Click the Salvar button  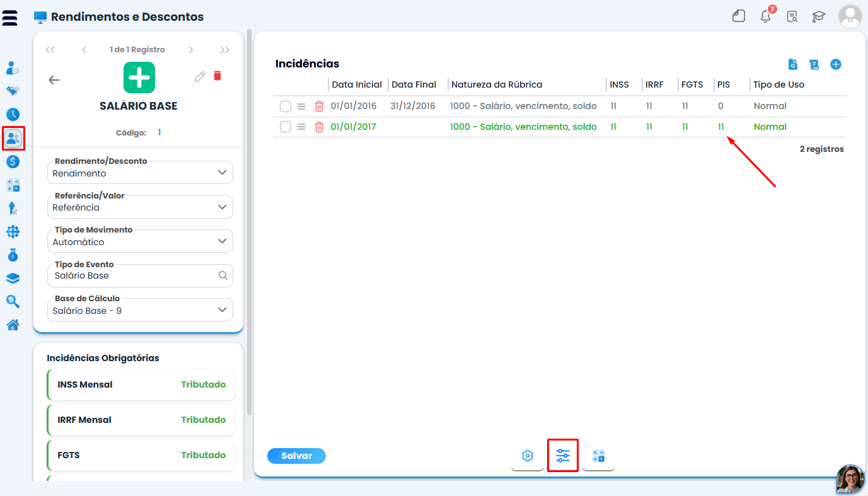296,456
